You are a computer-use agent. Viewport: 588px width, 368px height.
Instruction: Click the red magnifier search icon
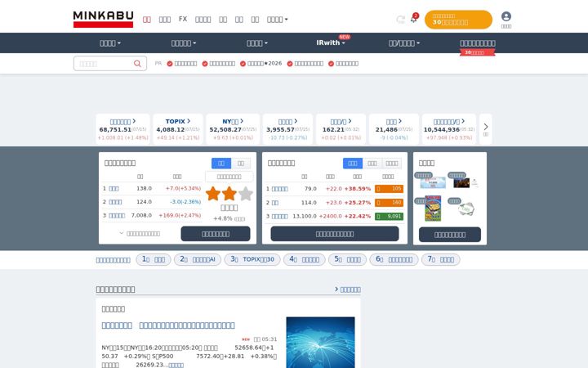coord(138,64)
